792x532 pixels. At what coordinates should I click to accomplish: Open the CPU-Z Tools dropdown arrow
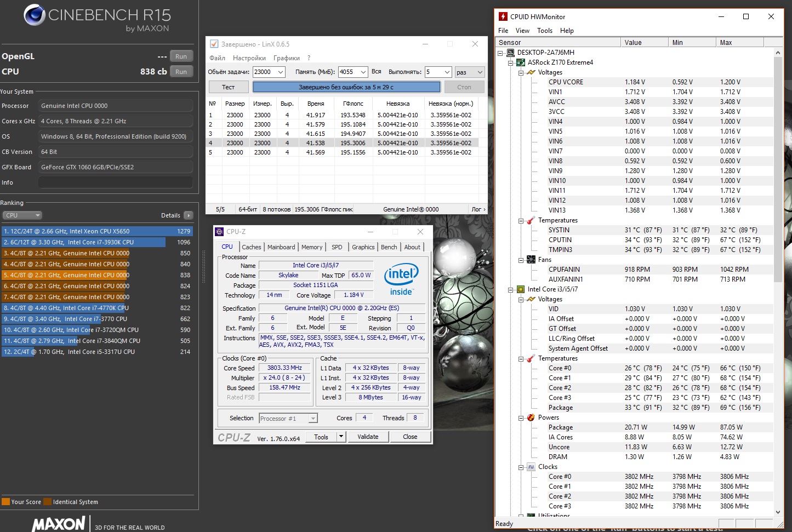coord(341,437)
